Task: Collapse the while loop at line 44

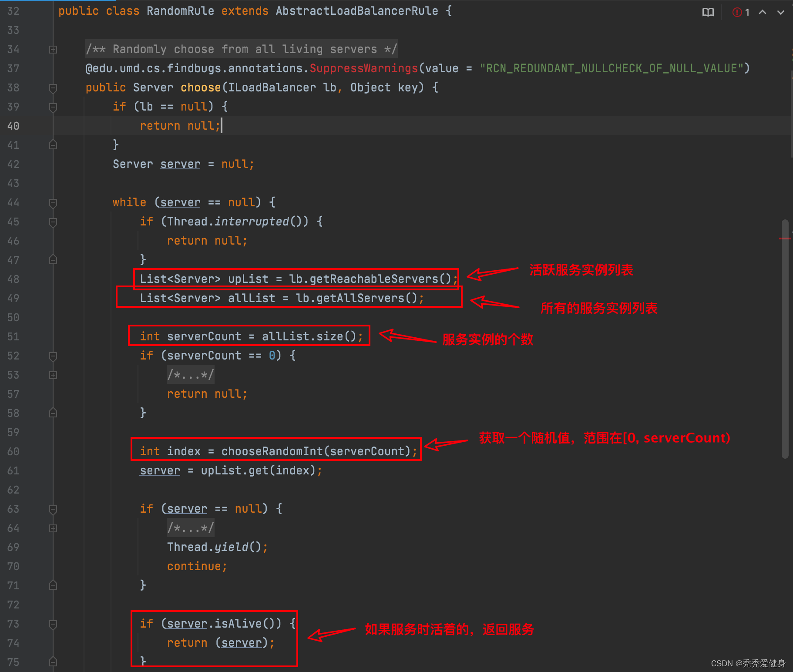Action: click(x=53, y=203)
